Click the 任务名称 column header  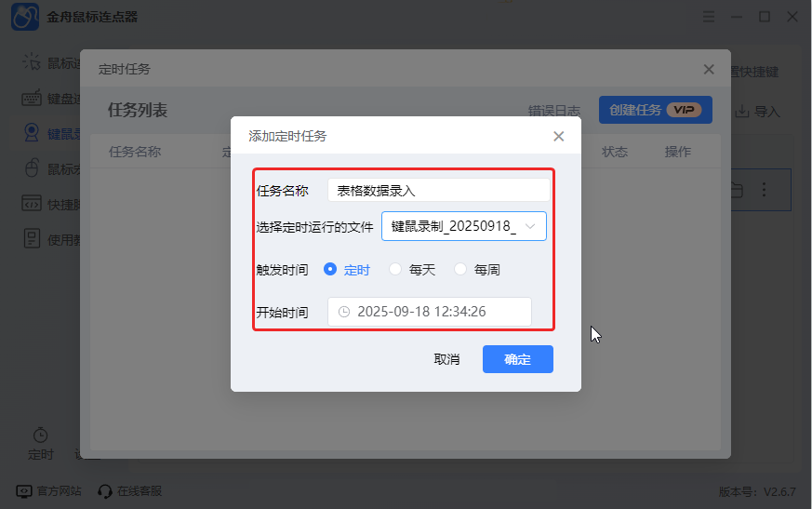pos(135,152)
